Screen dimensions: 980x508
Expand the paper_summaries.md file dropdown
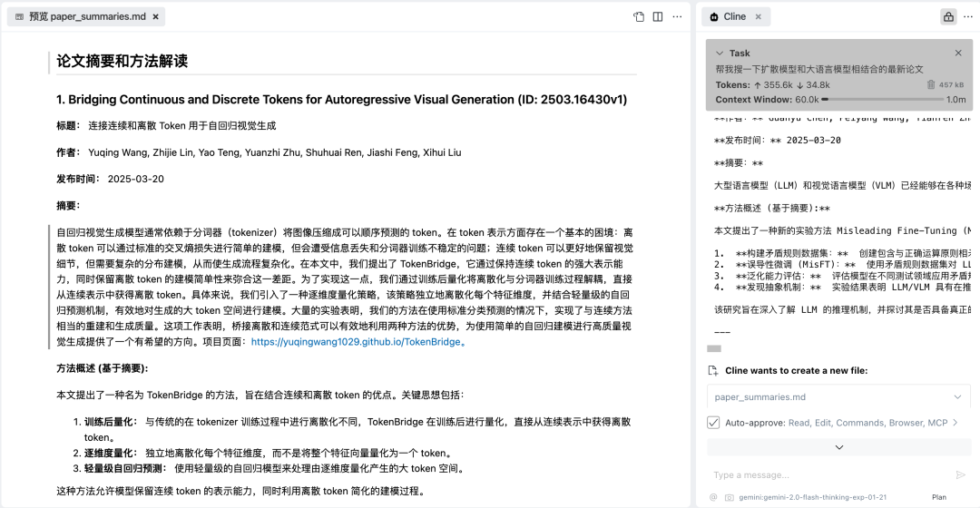click(x=957, y=396)
